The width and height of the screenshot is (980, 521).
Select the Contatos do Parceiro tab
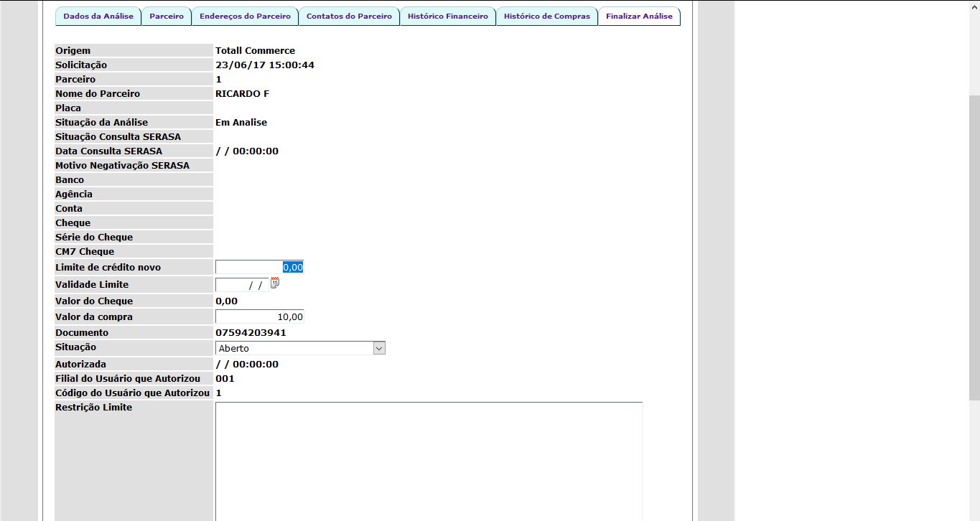[x=349, y=17]
